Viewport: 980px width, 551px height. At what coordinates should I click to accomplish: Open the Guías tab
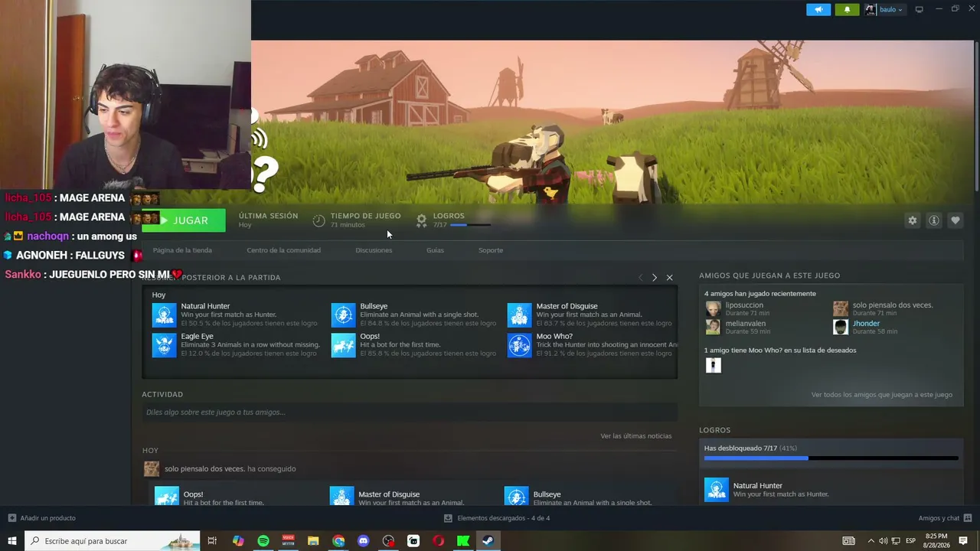coord(435,250)
